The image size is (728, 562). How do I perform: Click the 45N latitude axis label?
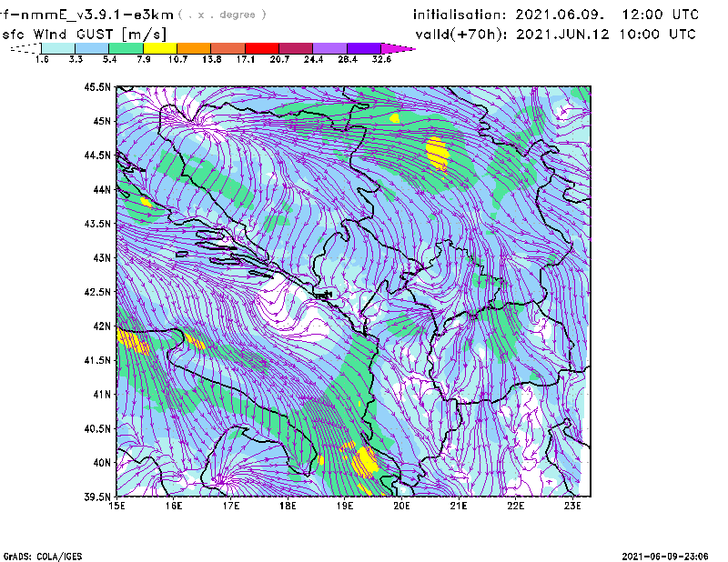click(x=102, y=121)
